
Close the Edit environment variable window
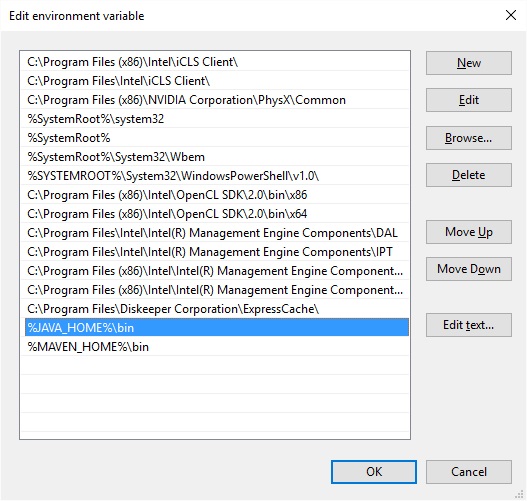[x=511, y=15]
